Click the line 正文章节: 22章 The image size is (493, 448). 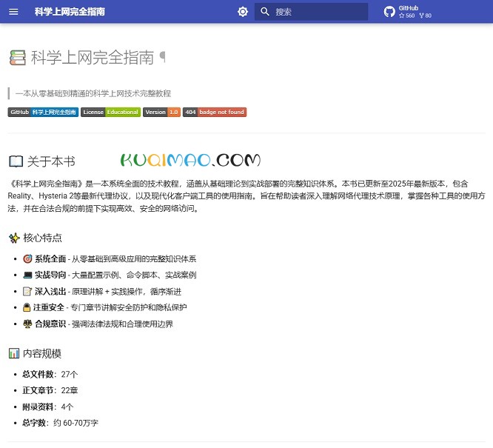pyautogui.click(x=50, y=390)
